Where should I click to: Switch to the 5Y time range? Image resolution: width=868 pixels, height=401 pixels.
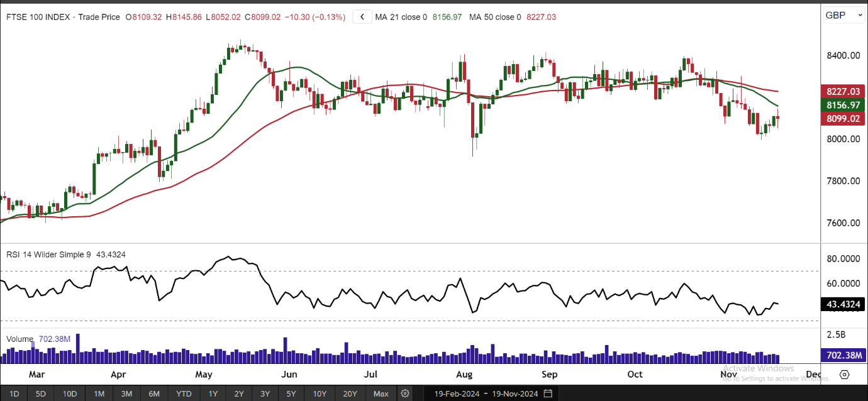(291, 394)
